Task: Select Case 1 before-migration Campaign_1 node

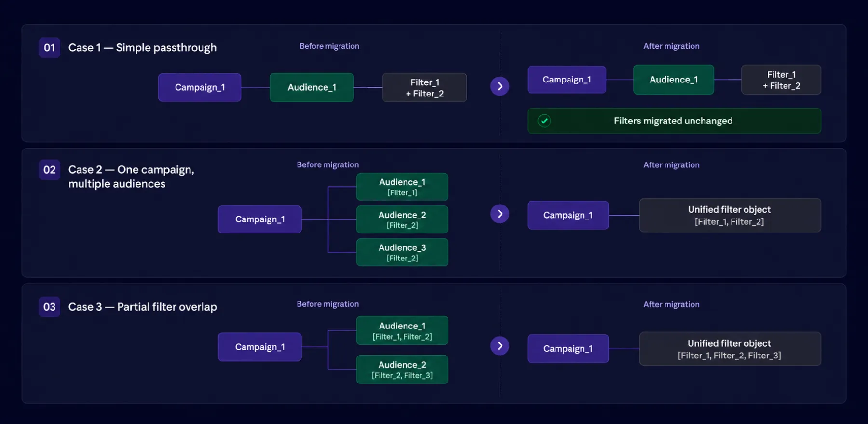Action: [x=200, y=87]
